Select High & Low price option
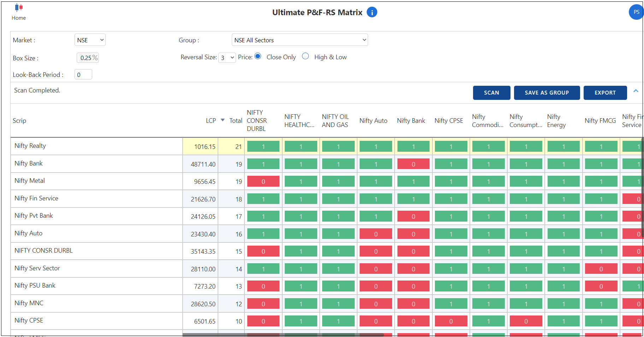The height and width of the screenshot is (337, 644). (306, 56)
